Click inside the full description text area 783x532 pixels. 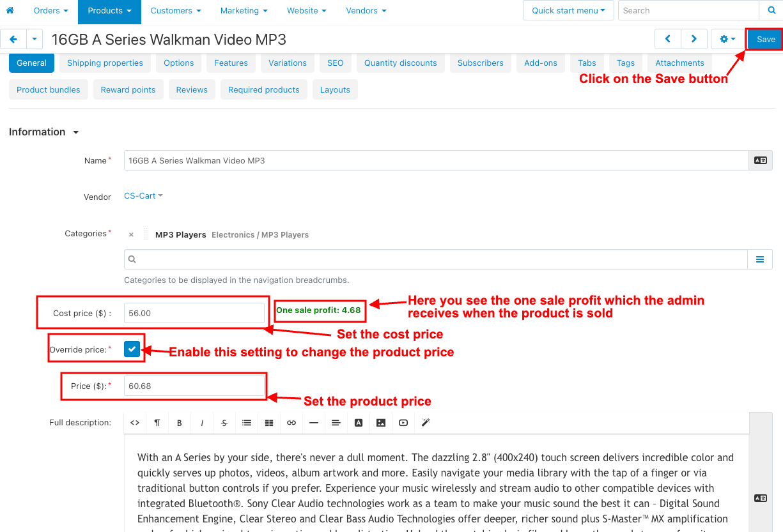point(436,483)
